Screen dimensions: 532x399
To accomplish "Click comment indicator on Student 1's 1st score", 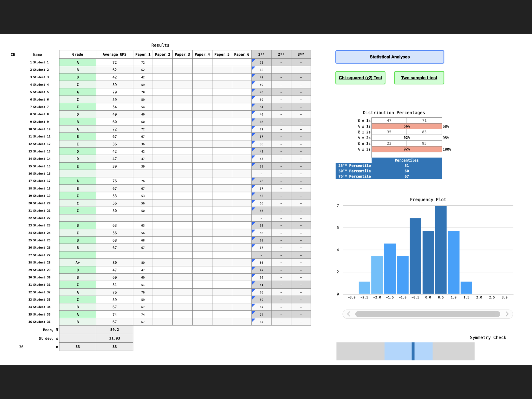I will pyautogui.click(x=254, y=60).
